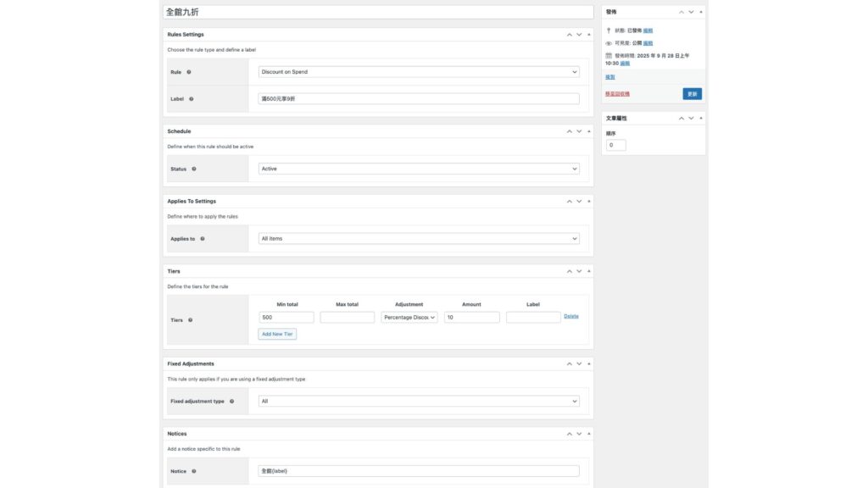
Task: Click the help icon beside Fixed adjustment type
Action: tap(231, 402)
